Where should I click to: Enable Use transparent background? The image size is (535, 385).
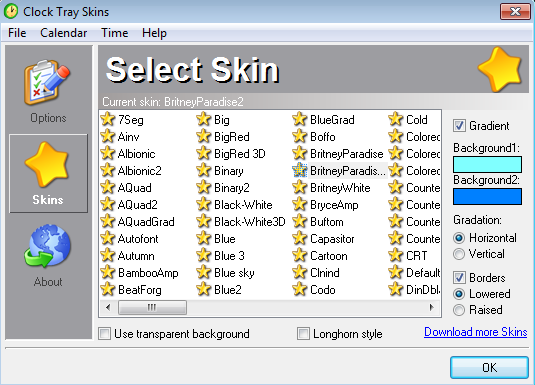click(104, 333)
